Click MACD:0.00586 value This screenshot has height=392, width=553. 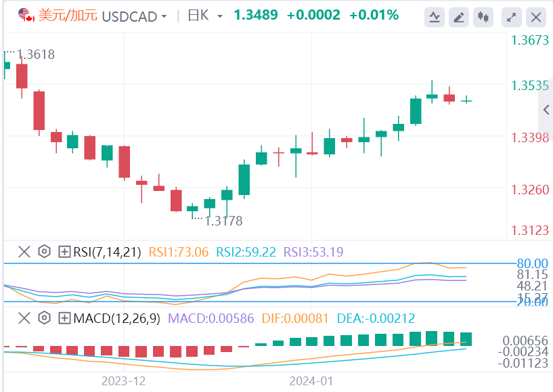(211, 318)
